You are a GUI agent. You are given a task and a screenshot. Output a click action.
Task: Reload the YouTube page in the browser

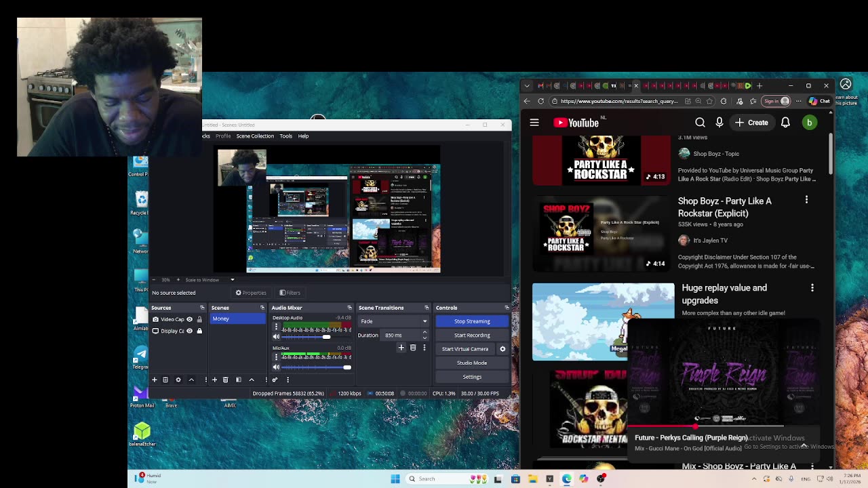point(540,101)
